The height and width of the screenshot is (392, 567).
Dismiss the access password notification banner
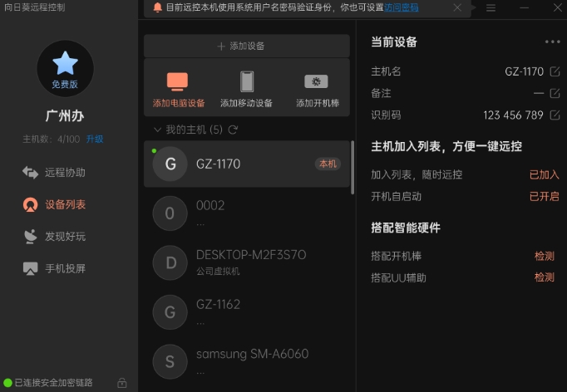tap(457, 7)
